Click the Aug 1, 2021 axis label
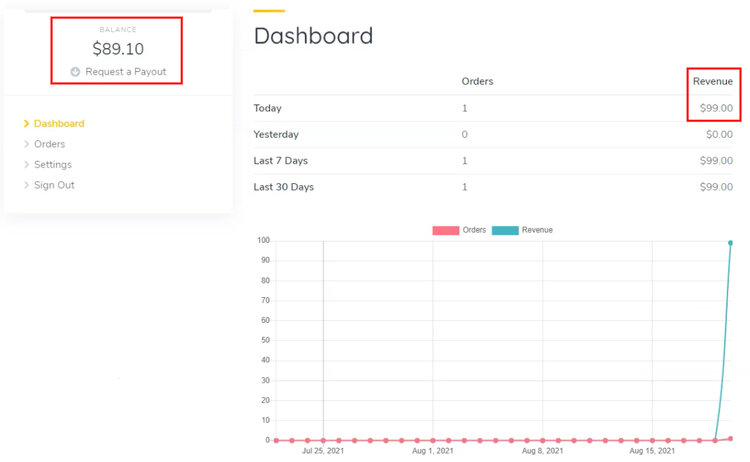 tap(433, 451)
